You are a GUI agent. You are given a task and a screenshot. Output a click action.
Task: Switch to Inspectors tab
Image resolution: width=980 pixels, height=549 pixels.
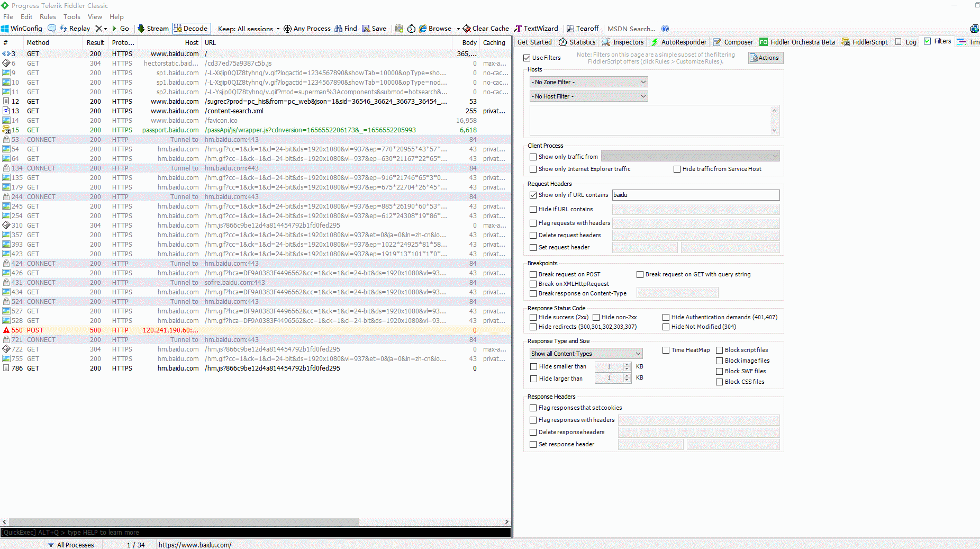point(623,42)
